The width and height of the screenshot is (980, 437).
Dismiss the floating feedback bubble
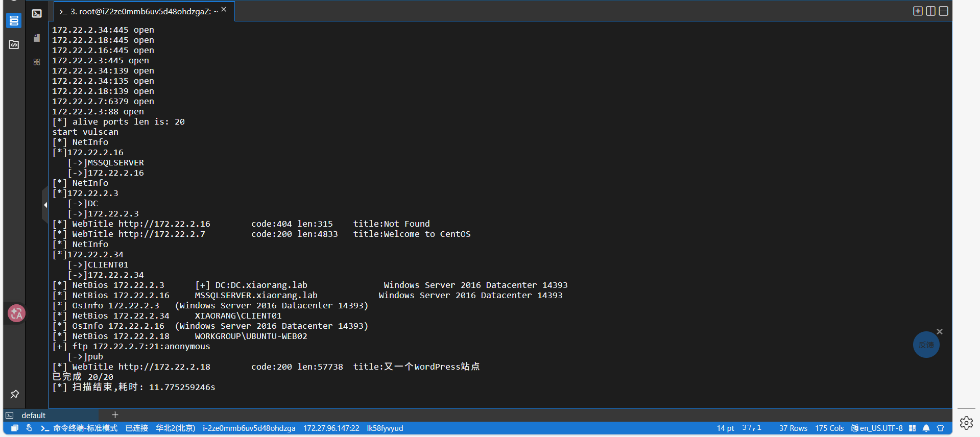coord(939,332)
